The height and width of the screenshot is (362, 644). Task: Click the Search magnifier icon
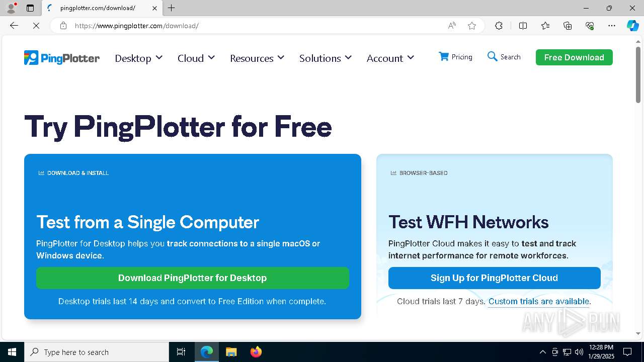(492, 56)
